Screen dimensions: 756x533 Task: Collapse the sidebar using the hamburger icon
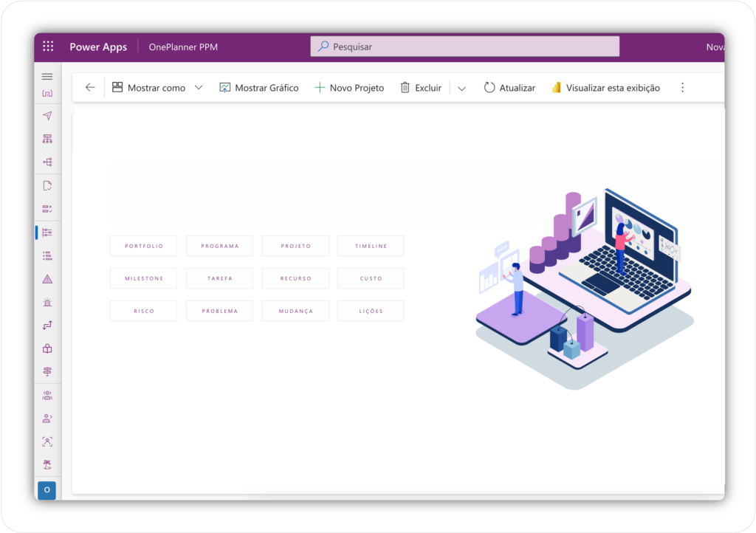(x=47, y=75)
